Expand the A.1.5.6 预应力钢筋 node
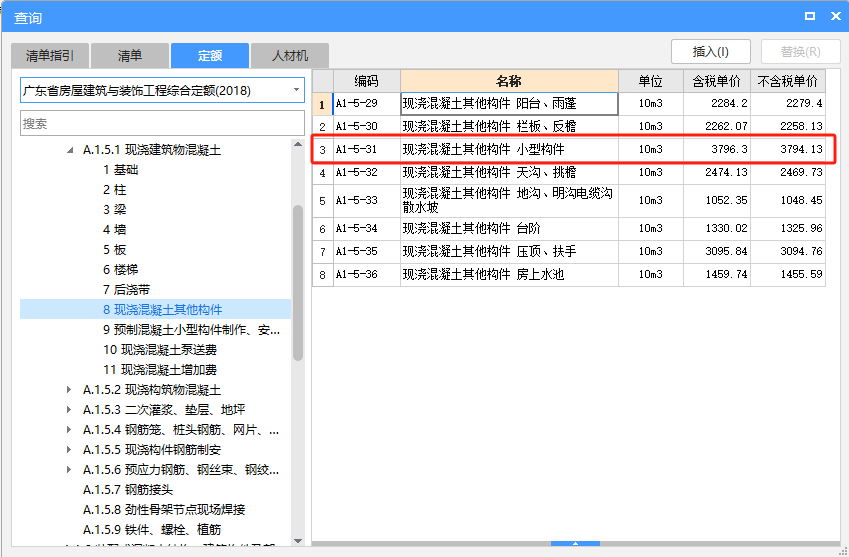 pyautogui.click(x=69, y=470)
